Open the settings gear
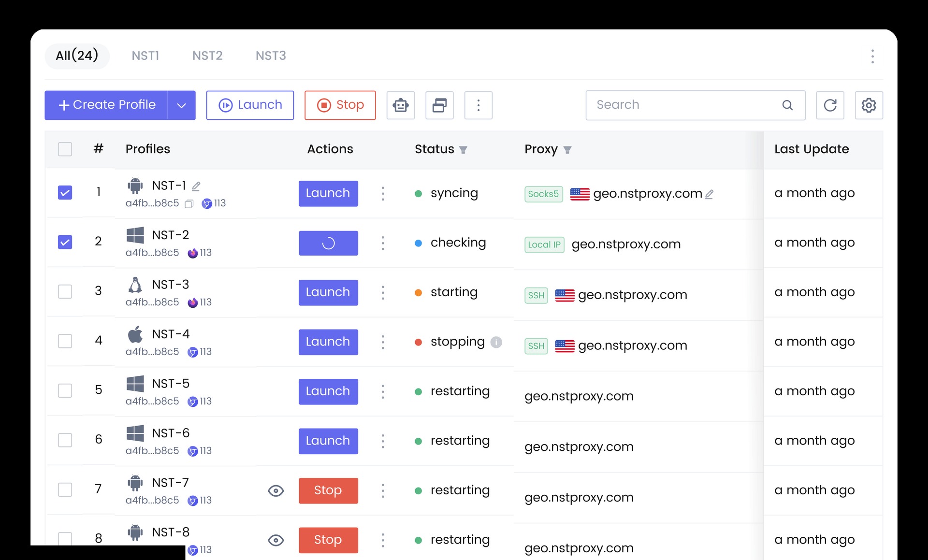Image resolution: width=928 pixels, height=560 pixels. point(869,105)
